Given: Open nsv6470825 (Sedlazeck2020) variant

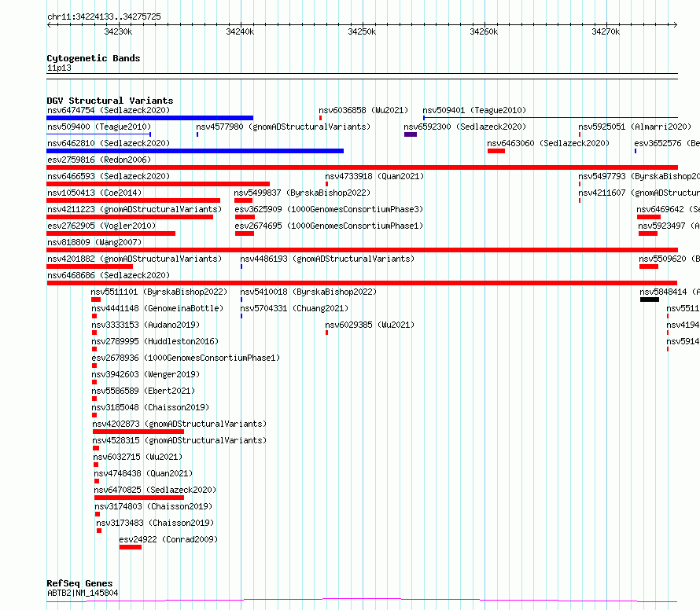Looking at the screenshot, I should [155, 490].
